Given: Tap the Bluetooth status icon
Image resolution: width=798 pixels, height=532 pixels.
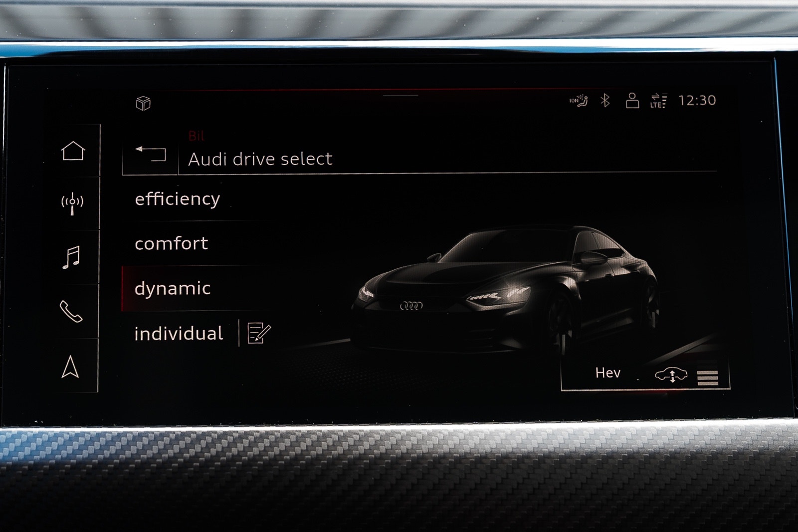Looking at the screenshot, I should 605,100.
